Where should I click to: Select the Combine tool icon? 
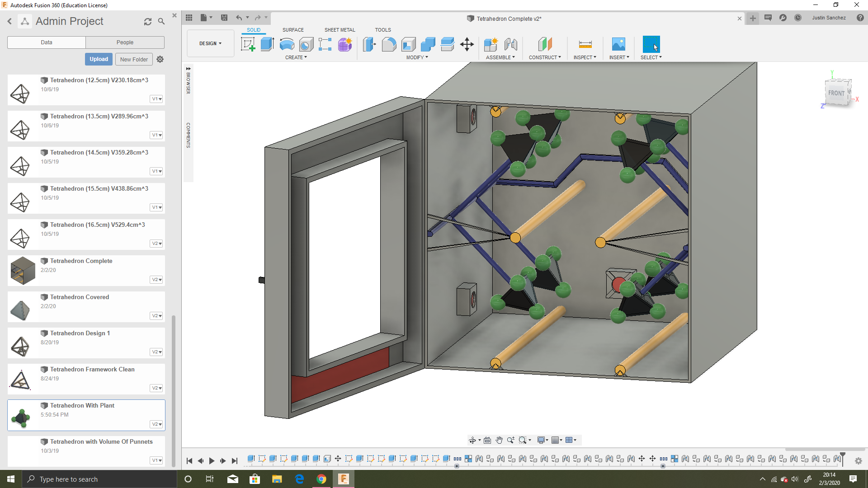428,44
